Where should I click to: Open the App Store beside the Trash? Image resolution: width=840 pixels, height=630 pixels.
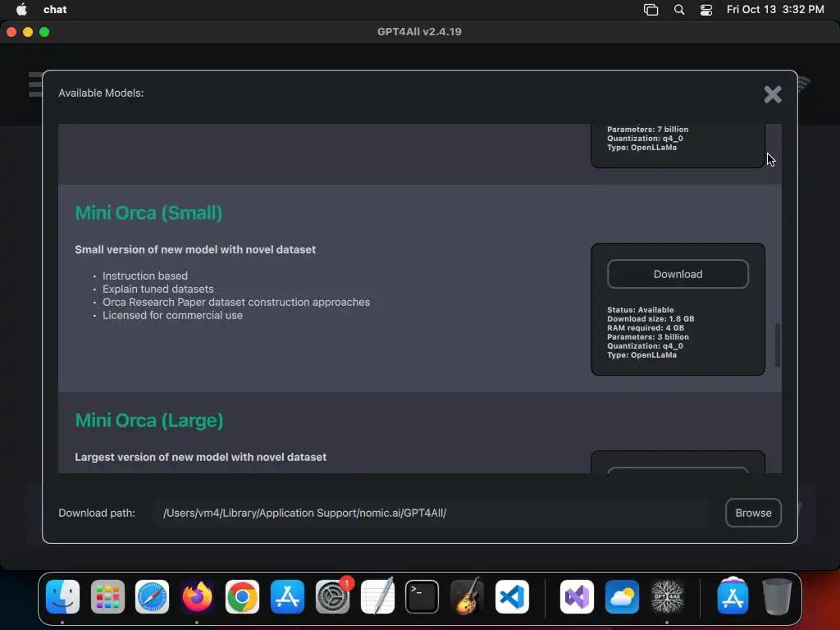[x=733, y=597]
